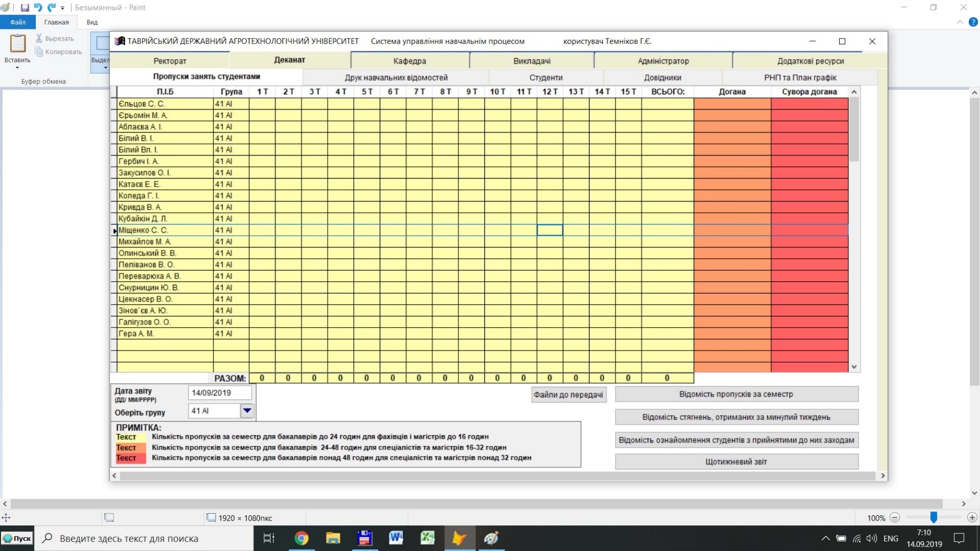The image size is (980, 551).
Task: Open the Файл menu in Paint
Action: pyautogui.click(x=18, y=22)
